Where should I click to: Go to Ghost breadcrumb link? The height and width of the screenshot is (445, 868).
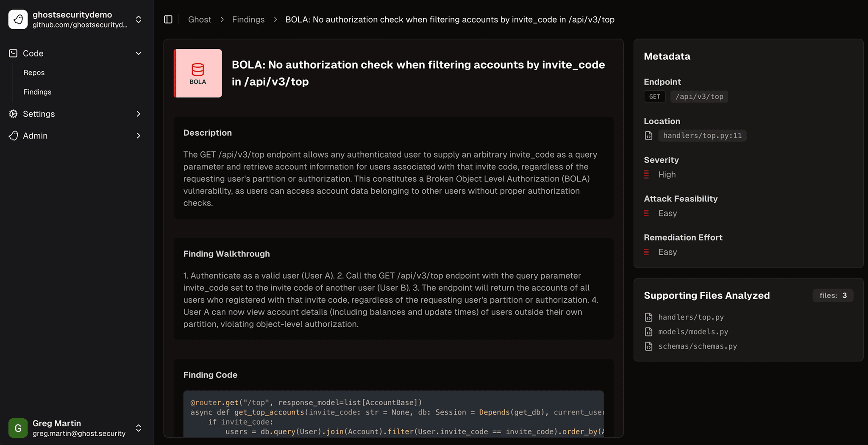200,19
